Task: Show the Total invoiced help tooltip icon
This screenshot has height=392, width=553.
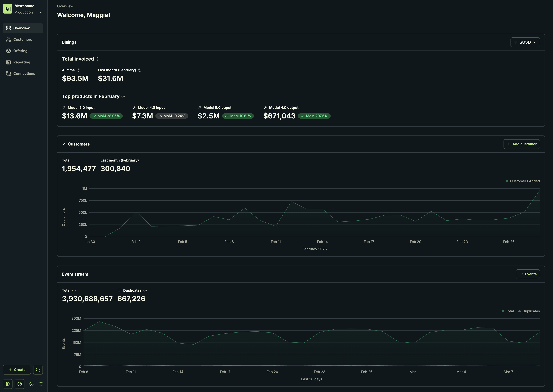Action: click(x=98, y=59)
